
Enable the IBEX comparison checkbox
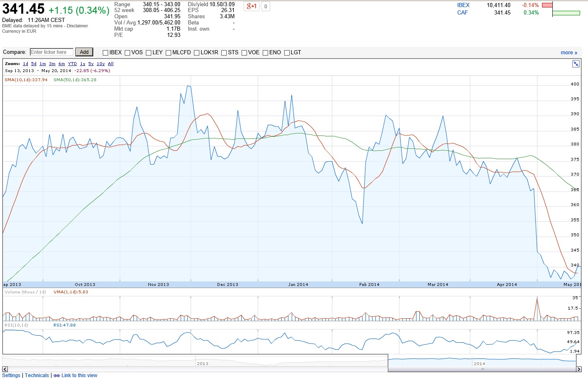coord(106,53)
